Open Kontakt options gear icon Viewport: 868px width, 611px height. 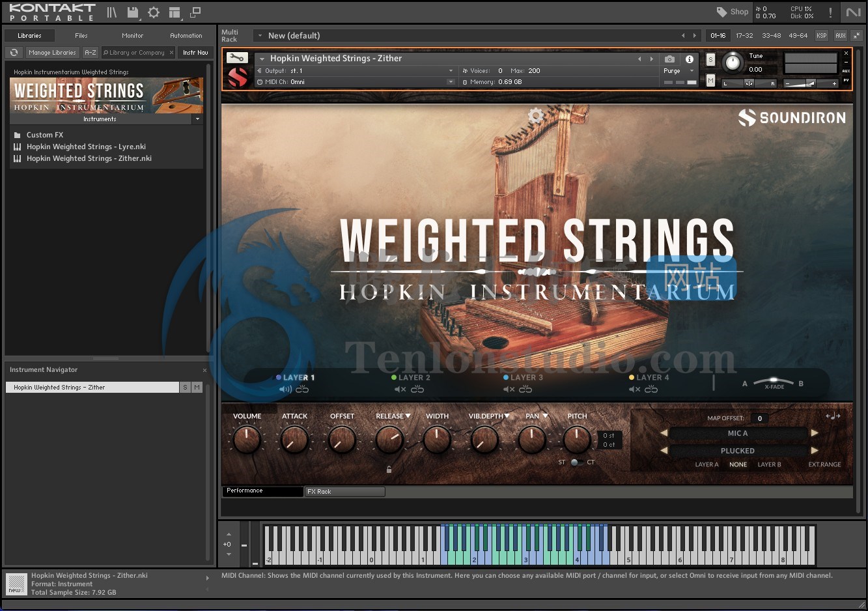pos(154,12)
